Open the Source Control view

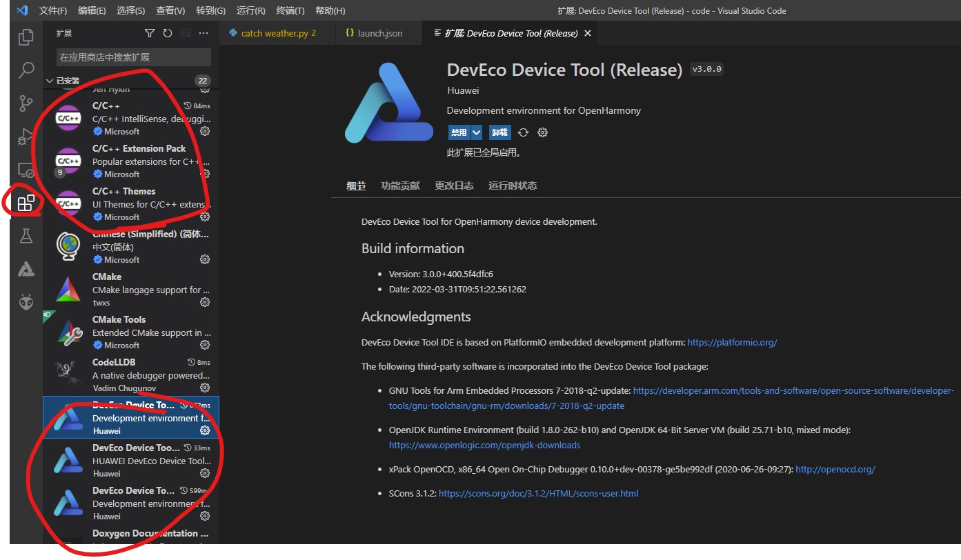point(26,103)
